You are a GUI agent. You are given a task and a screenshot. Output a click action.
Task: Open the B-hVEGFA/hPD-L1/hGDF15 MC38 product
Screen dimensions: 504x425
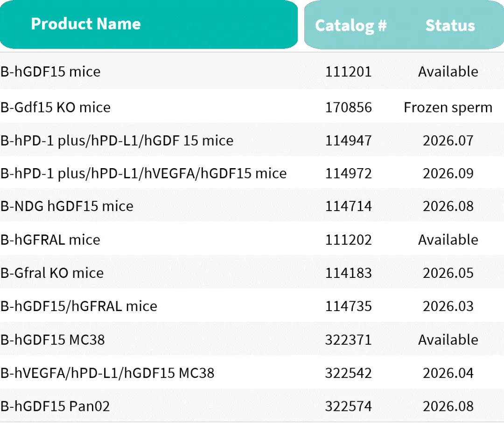tap(107, 373)
